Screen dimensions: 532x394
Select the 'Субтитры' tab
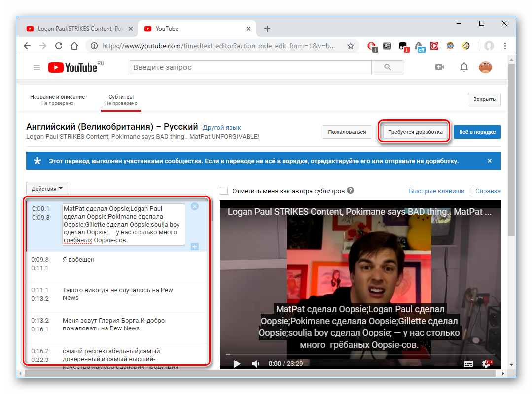pyautogui.click(x=121, y=99)
